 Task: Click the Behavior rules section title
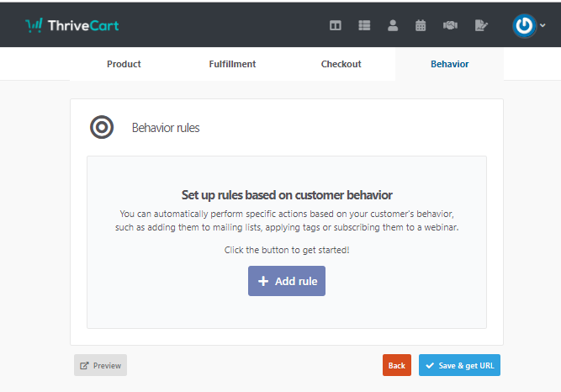(x=166, y=128)
